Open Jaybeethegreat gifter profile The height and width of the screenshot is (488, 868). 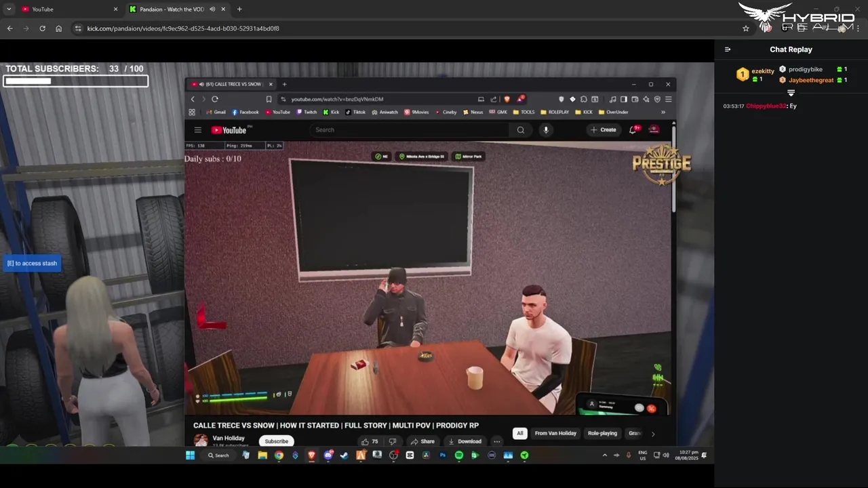click(x=811, y=80)
